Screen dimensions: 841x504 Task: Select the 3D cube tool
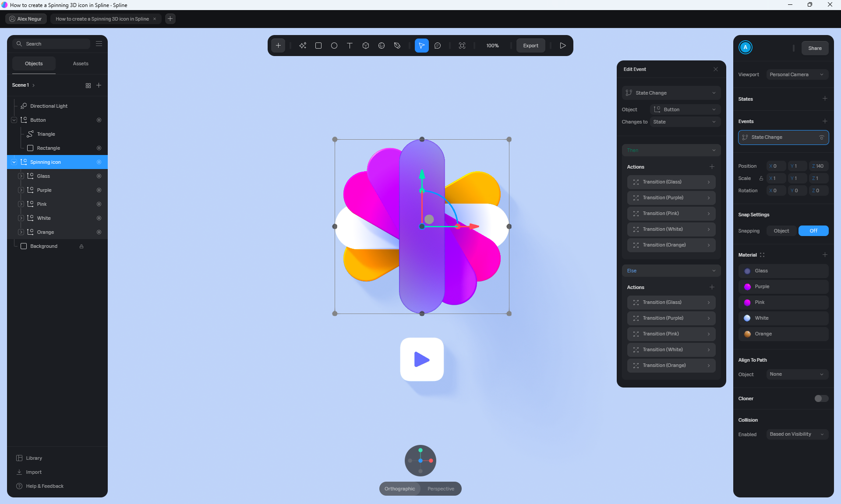tap(366, 46)
